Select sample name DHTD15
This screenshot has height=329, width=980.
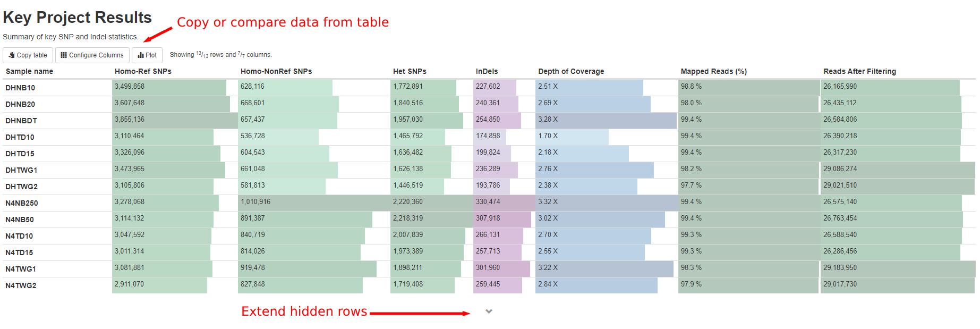[20, 154]
